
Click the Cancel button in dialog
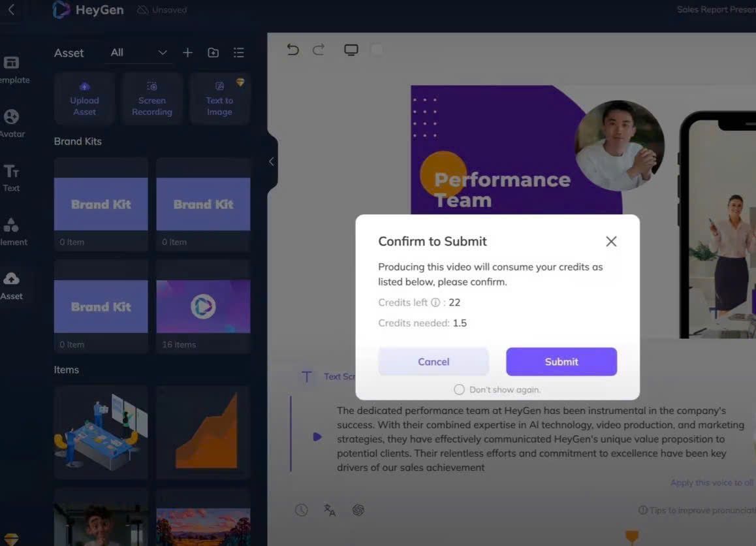pyautogui.click(x=433, y=362)
